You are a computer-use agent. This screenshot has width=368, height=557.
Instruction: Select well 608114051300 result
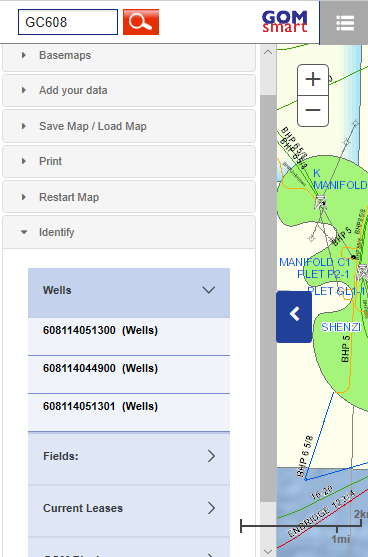pyautogui.click(x=129, y=336)
